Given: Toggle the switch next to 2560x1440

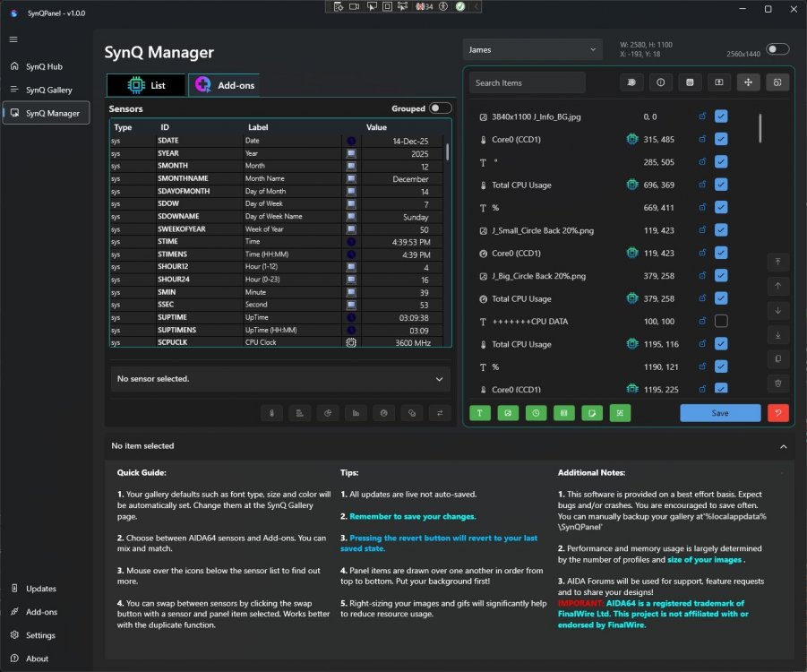Looking at the screenshot, I should click(x=777, y=49).
